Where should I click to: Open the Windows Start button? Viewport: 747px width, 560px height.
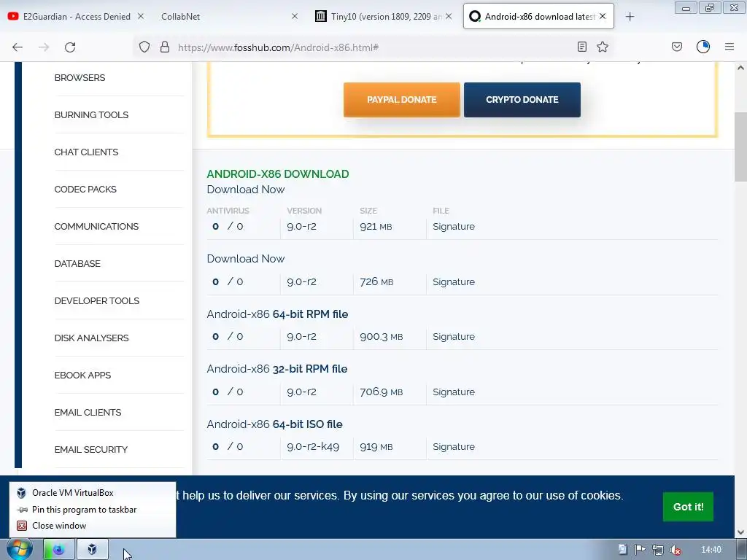19,549
